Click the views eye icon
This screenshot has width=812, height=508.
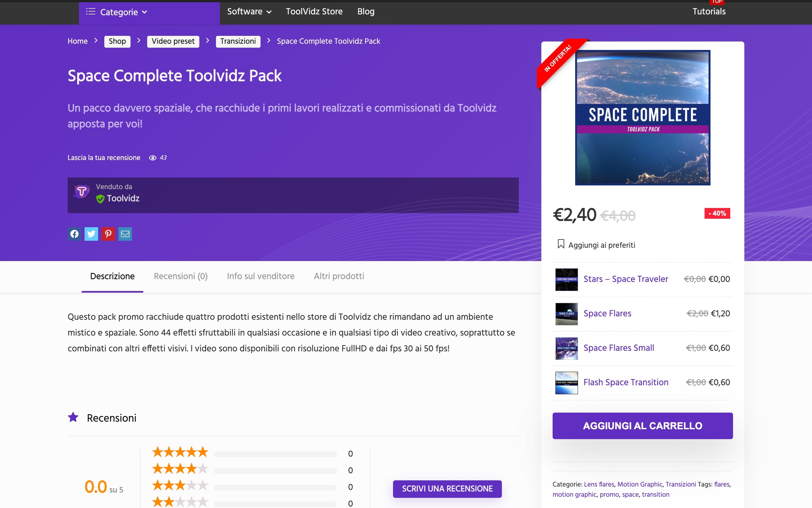(x=153, y=157)
